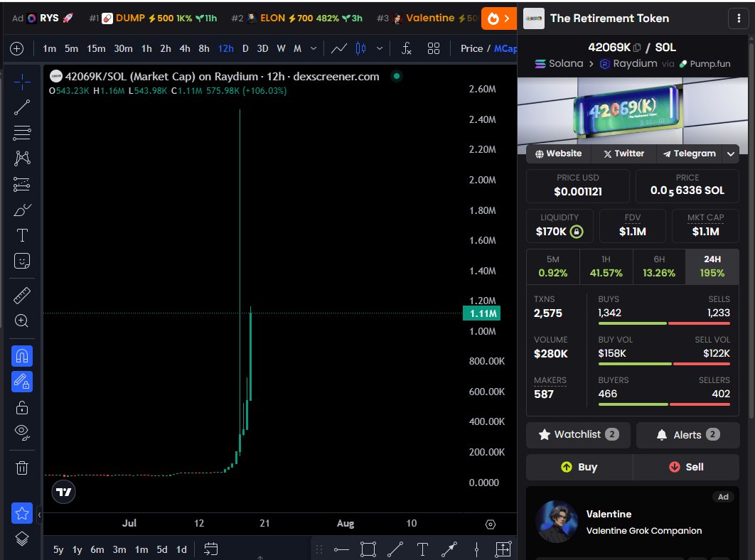Screen dimensions: 755x560
Task: Open the Alerts button
Action: 687,435
